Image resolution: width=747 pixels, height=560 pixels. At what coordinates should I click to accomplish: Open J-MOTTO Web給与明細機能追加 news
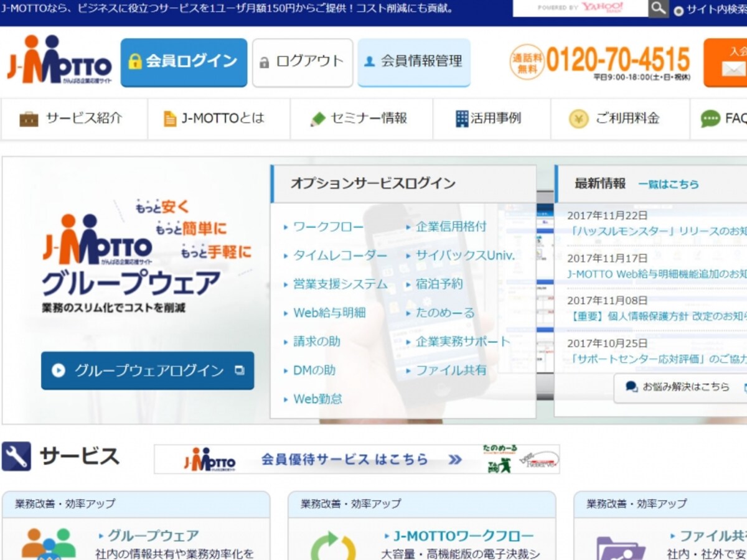click(657, 274)
